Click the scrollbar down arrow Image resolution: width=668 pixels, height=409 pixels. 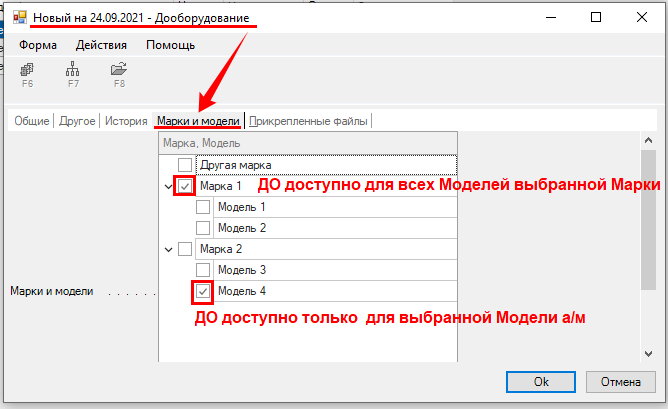point(648,352)
